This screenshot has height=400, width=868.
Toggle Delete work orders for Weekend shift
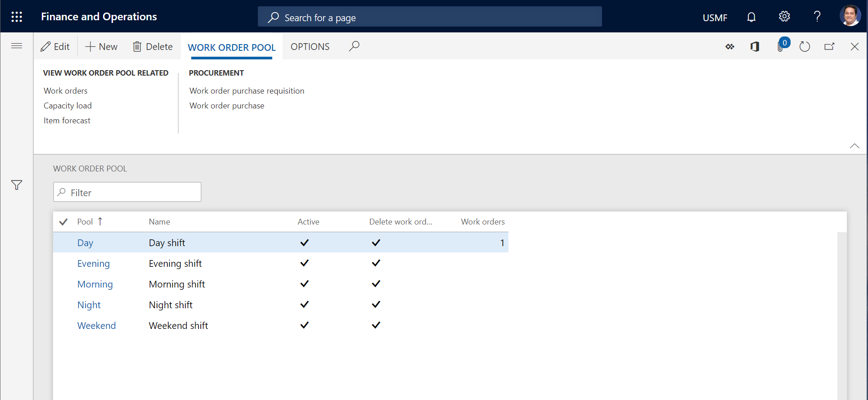pos(376,325)
